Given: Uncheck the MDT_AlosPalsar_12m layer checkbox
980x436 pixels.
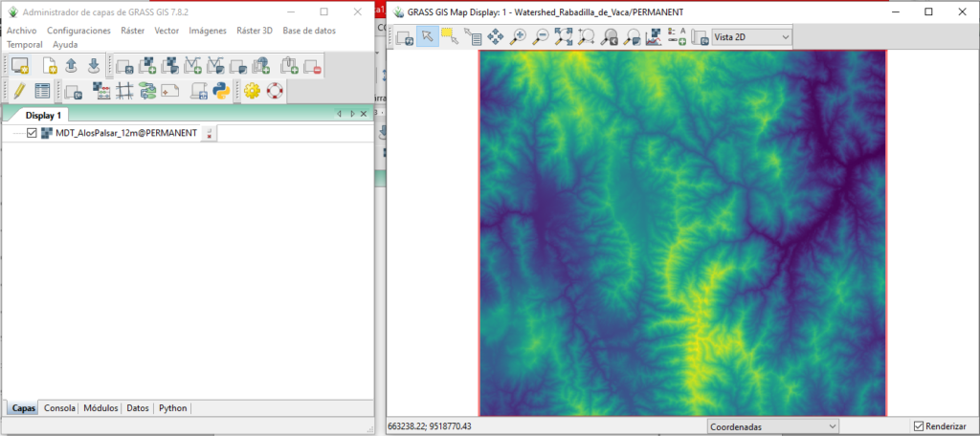Looking at the screenshot, I should tap(32, 133).
